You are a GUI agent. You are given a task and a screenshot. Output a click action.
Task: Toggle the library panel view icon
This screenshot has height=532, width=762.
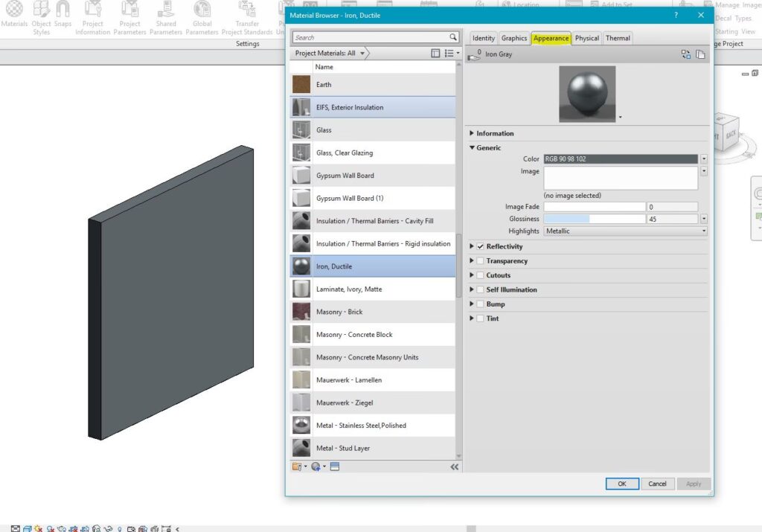[436, 54]
